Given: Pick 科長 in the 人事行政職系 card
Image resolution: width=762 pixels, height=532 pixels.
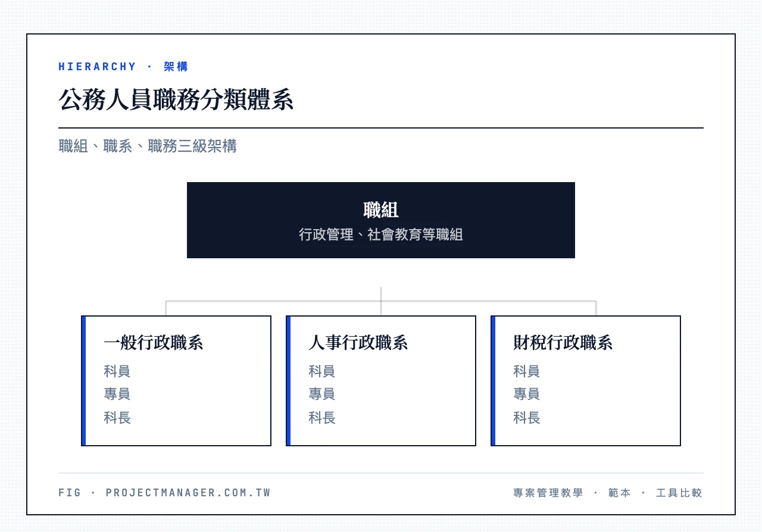Looking at the screenshot, I should pos(322,418).
